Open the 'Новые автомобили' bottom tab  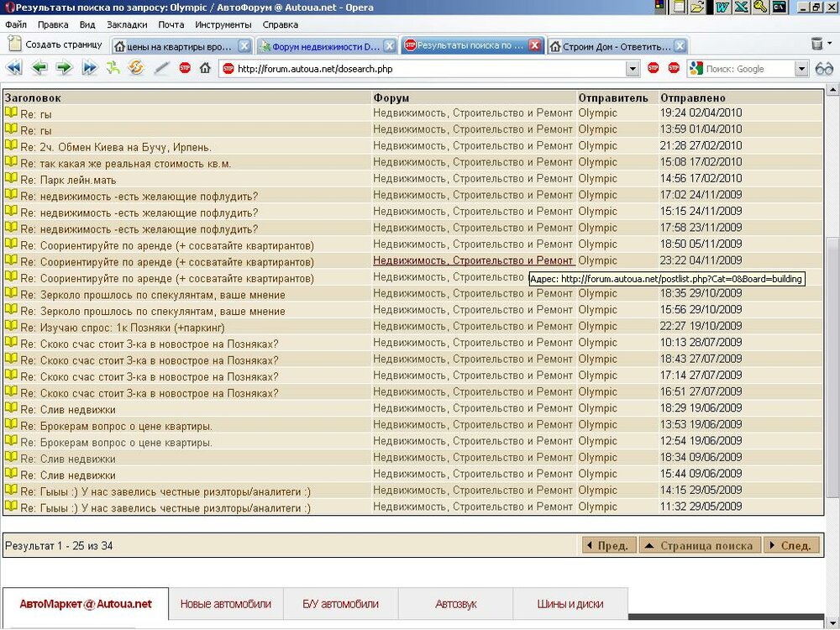[x=225, y=604]
